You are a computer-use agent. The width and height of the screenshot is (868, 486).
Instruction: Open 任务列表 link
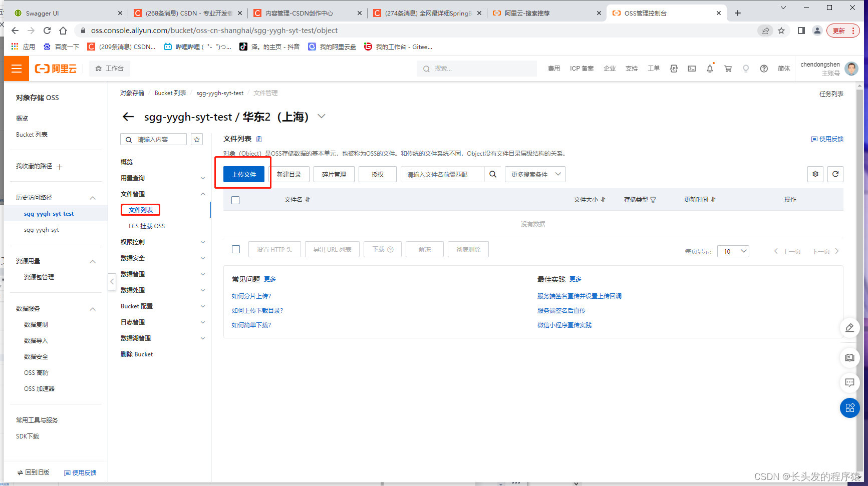click(x=831, y=94)
